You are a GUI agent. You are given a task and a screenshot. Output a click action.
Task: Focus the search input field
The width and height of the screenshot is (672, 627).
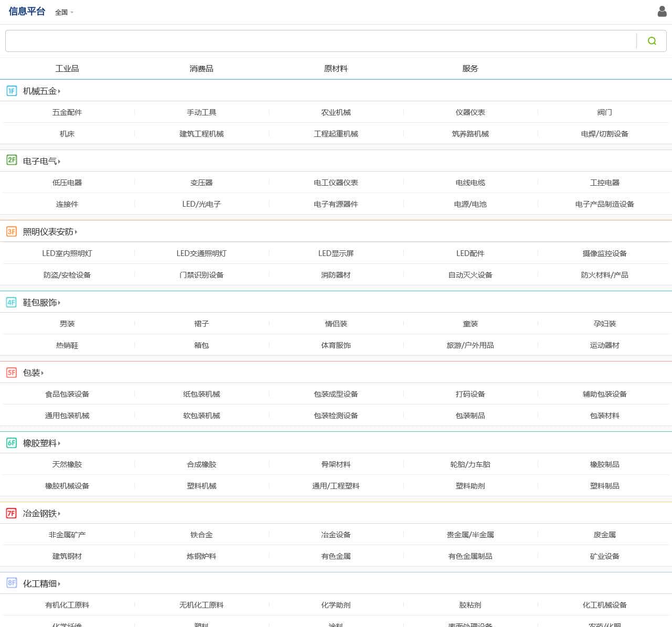(x=320, y=41)
